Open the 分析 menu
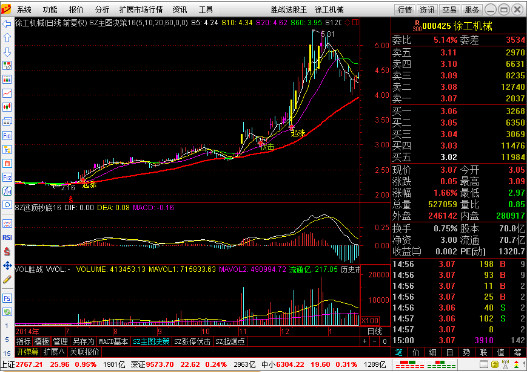Screen dimensions: 528x372 pos(102,9)
